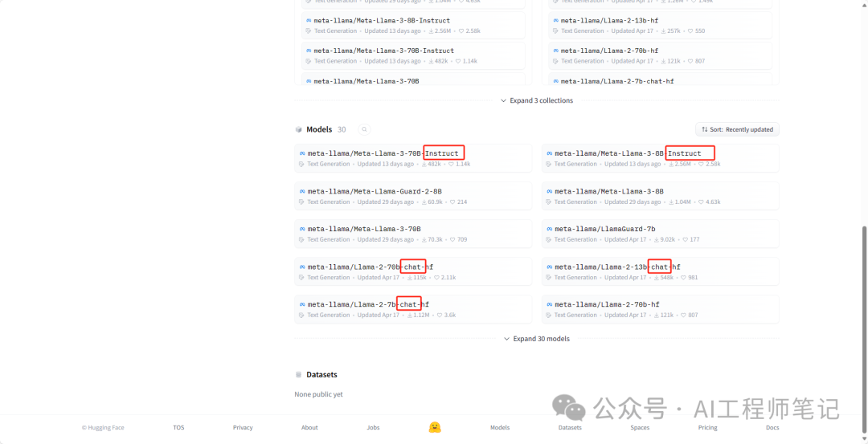868x444 pixels.
Task: Click download count icon under LlamaGuard-7b
Action: click(x=657, y=240)
